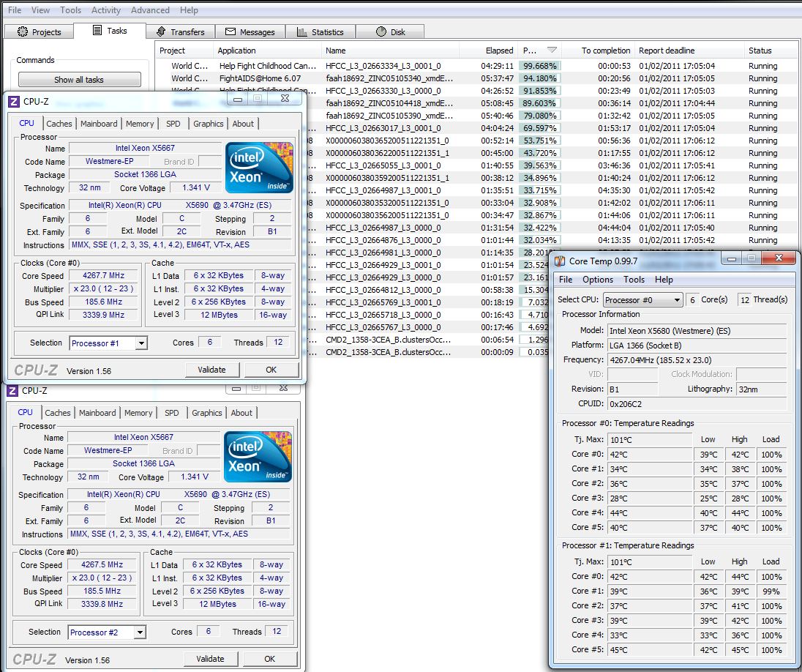The image size is (802, 672).
Task: Open Core Temp File menu
Action: (x=565, y=280)
